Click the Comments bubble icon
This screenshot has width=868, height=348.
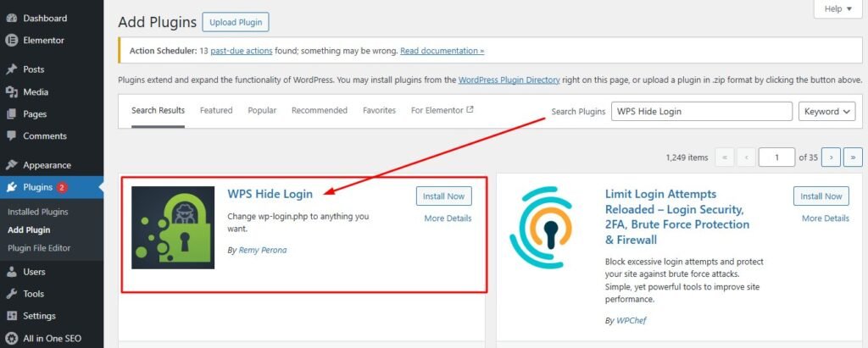(11, 136)
